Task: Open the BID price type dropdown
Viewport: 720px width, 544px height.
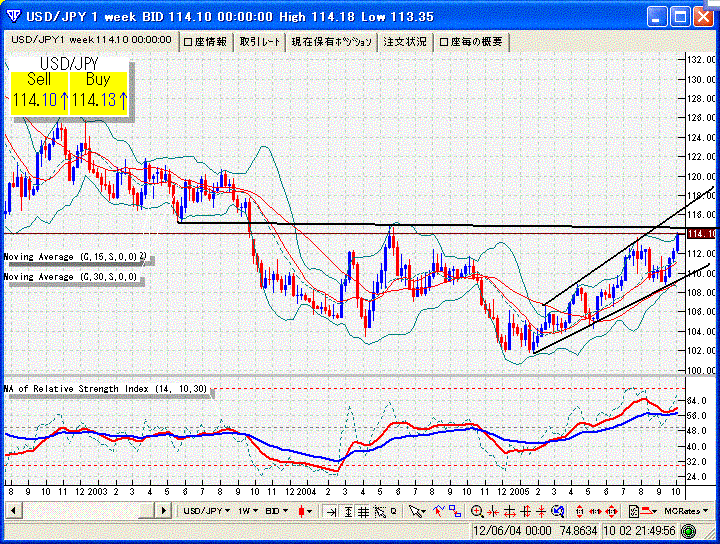Action: [x=278, y=511]
